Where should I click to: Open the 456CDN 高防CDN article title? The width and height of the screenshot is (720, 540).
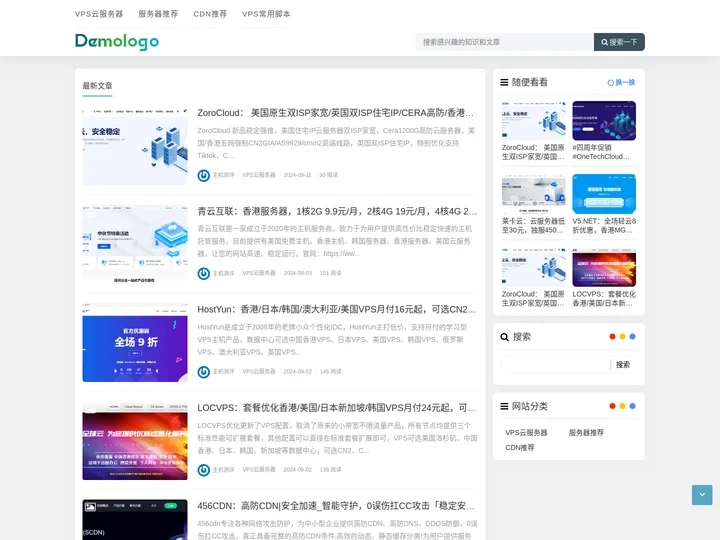(336, 506)
